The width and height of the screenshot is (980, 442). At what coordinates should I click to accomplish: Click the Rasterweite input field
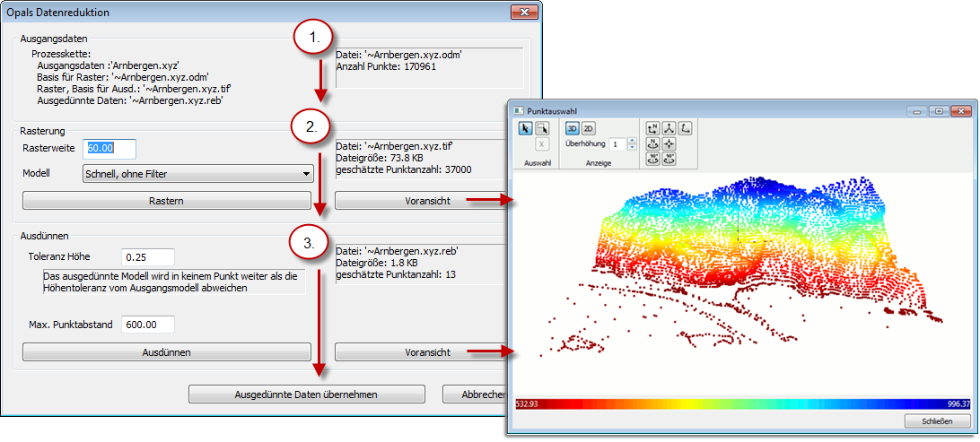[109, 148]
